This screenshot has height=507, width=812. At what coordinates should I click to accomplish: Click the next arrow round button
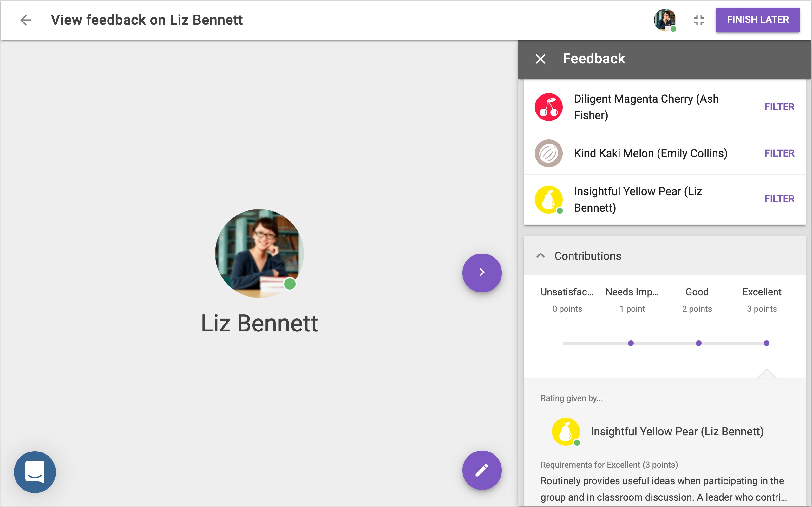pos(481,272)
